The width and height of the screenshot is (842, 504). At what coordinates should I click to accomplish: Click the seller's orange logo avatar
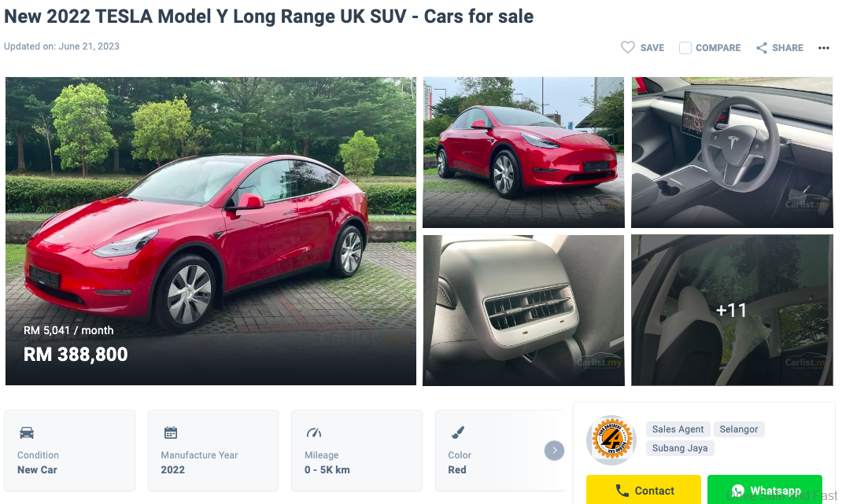pyautogui.click(x=611, y=440)
